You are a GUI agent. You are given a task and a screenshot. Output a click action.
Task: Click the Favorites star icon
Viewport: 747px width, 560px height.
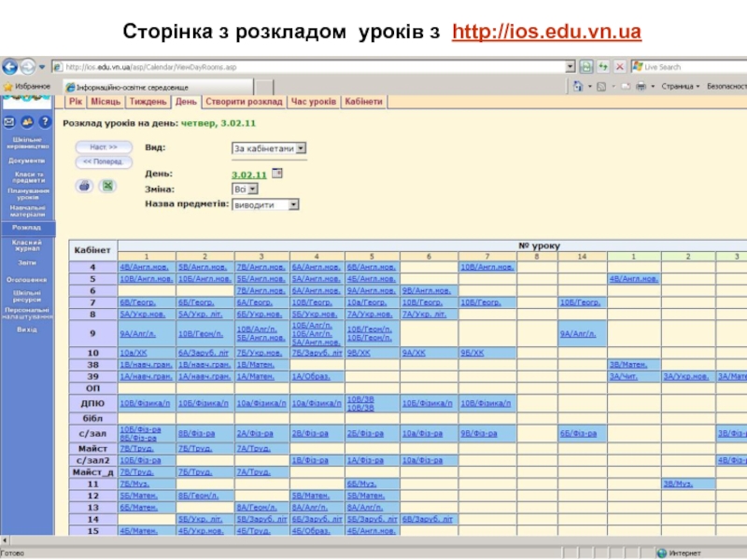(x=7, y=87)
